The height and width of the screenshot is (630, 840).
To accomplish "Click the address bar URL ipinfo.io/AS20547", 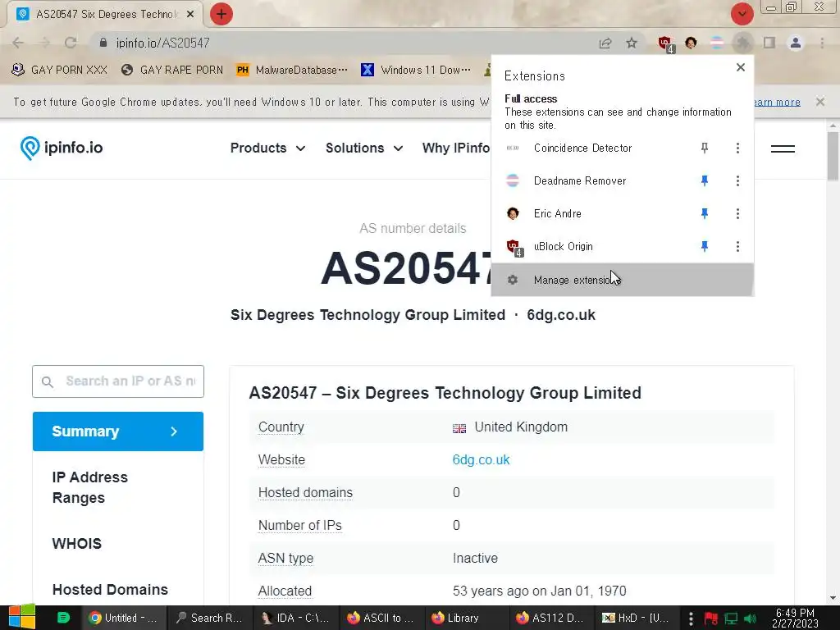I will click(163, 43).
